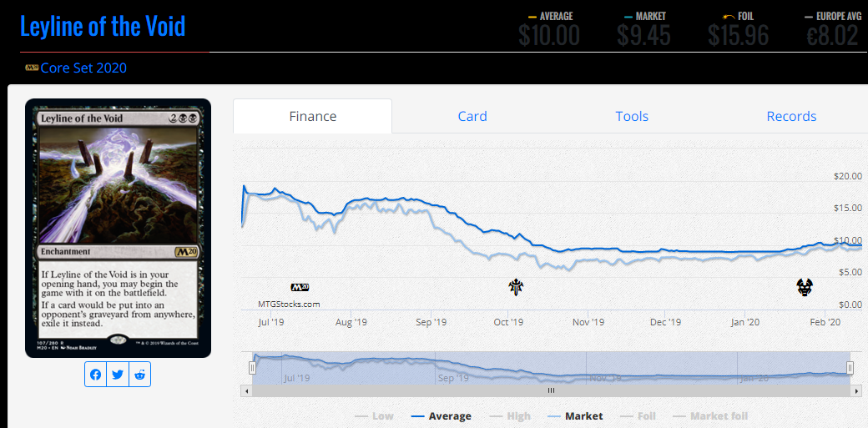
Task: Click the Theros Beyond Death set marker
Action: (805, 287)
